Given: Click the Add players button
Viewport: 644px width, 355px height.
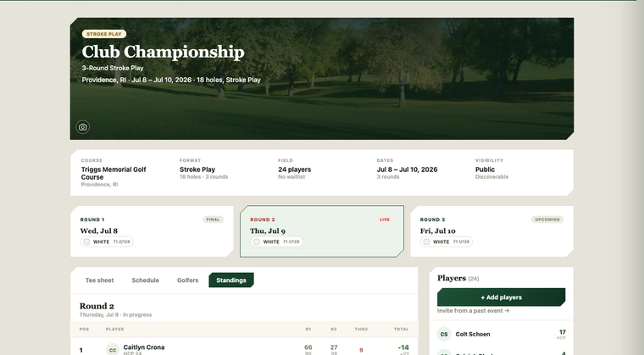Looking at the screenshot, I should coord(501,297).
